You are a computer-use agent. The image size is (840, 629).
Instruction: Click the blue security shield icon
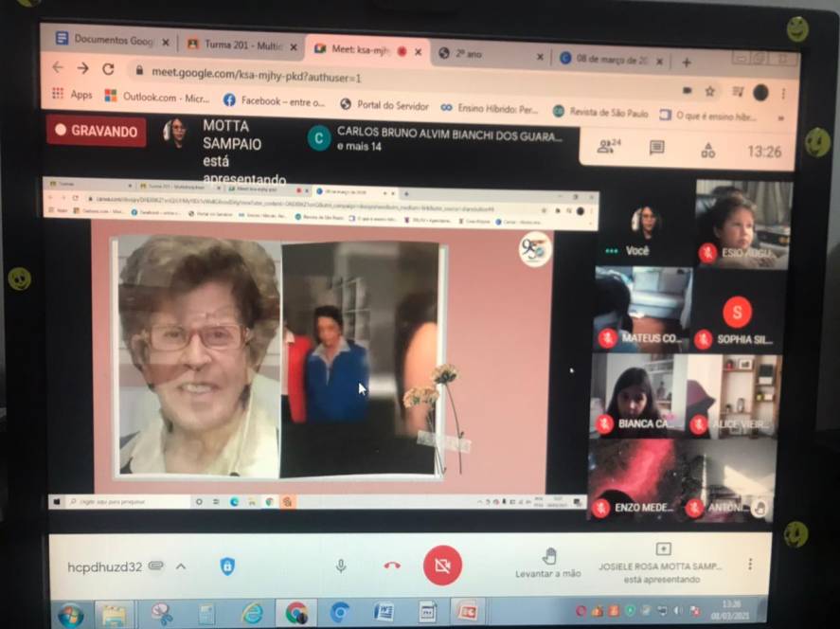coord(227,566)
